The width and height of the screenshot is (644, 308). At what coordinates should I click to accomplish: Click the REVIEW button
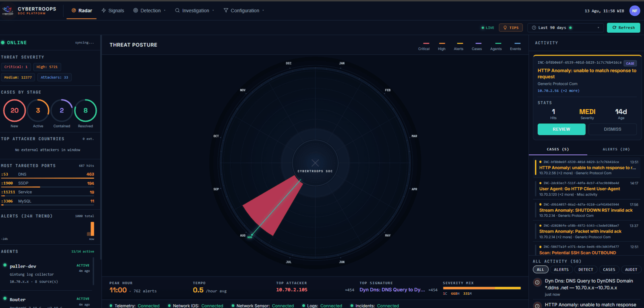[561, 129]
